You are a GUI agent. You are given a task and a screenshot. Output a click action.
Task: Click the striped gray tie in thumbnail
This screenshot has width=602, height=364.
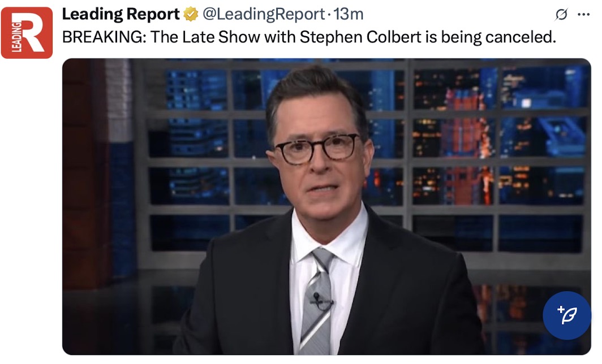pyautogui.click(x=317, y=300)
